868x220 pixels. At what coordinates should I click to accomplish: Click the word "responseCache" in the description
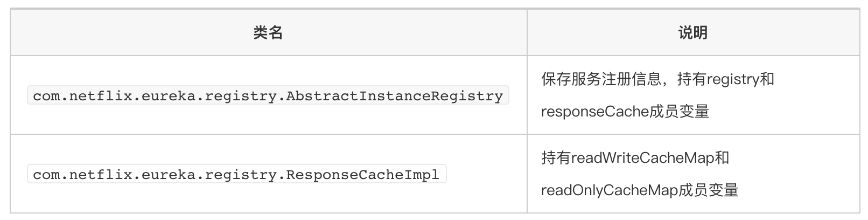pyautogui.click(x=595, y=112)
